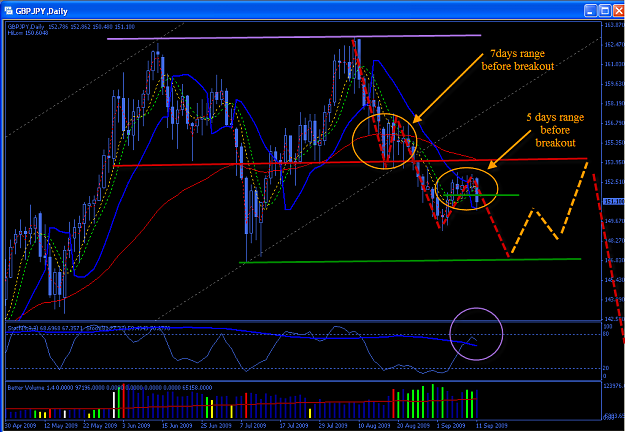The image size is (625, 432).
Task: Click the 159.630 price axis label
Action: pyautogui.click(x=614, y=84)
